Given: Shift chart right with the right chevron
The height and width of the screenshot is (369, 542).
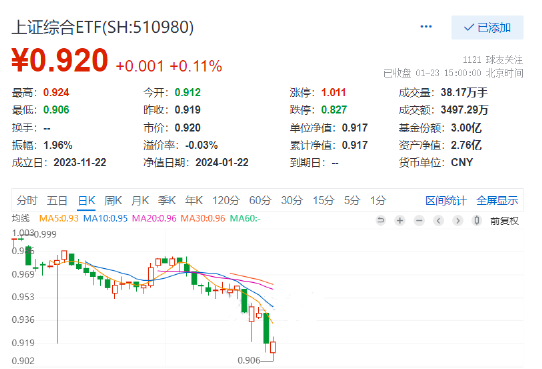Looking at the screenshot, I should click(x=458, y=220).
